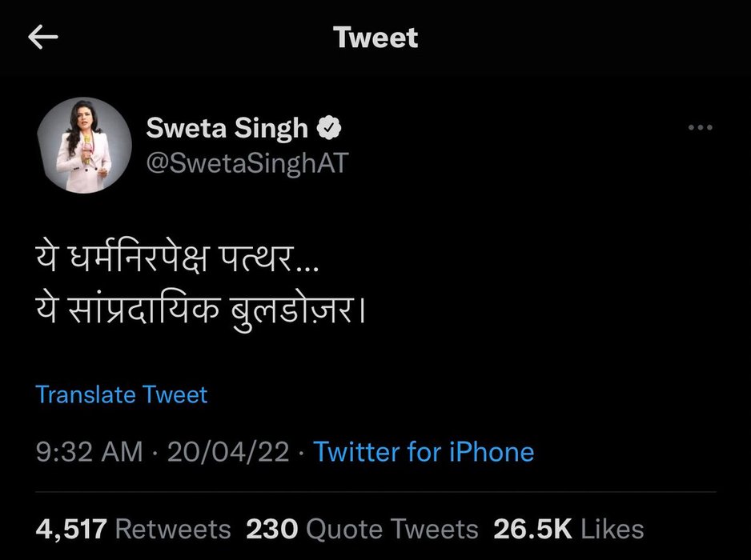Select the date 20/04/22

pyautogui.click(x=227, y=452)
